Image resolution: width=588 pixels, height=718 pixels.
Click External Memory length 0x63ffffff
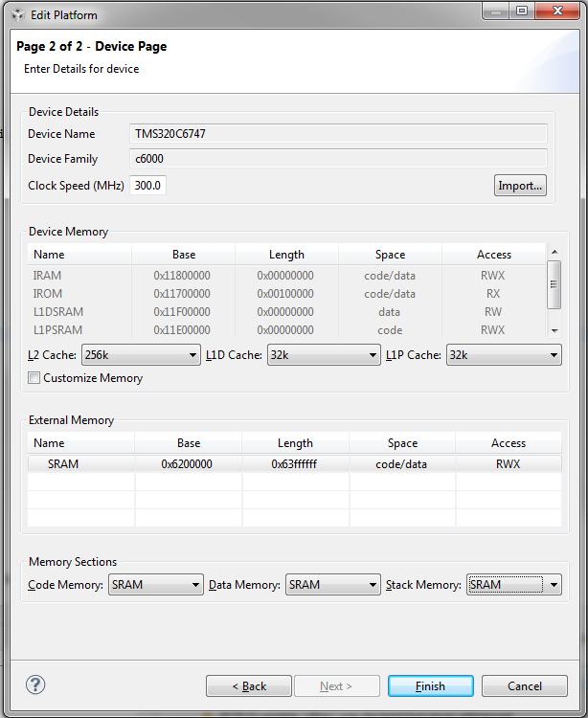294,464
